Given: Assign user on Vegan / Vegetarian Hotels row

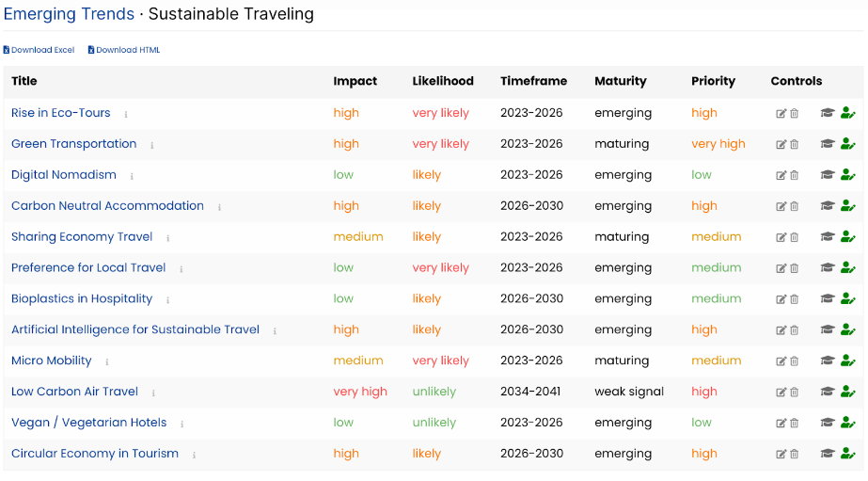Looking at the screenshot, I should (847, 423).
